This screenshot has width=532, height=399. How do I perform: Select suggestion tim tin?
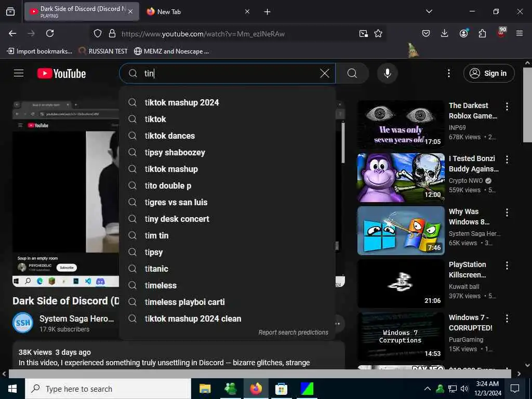(228, 235)
